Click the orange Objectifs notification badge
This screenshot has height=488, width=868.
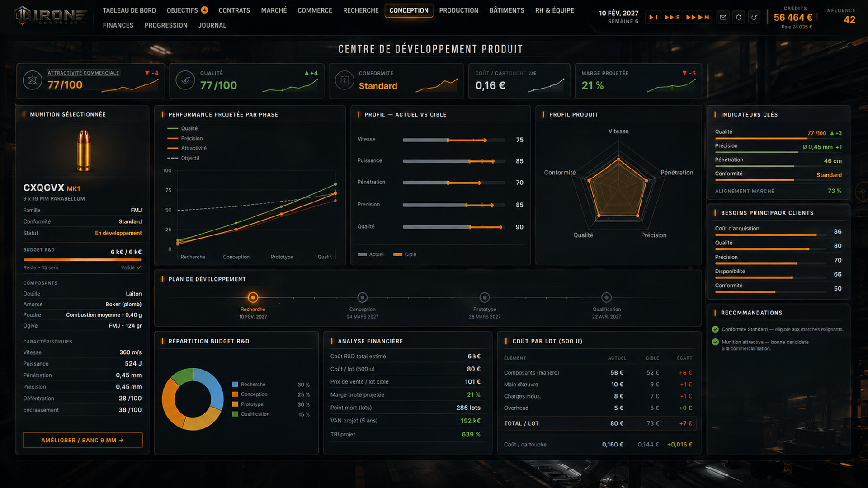point(204,10)
